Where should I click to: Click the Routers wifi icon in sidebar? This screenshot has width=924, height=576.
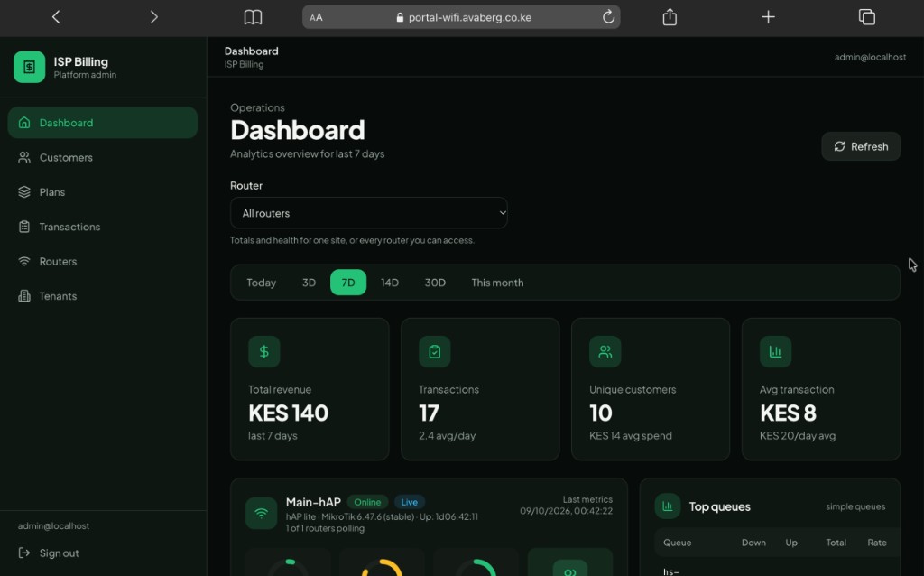tap(24, 261)
